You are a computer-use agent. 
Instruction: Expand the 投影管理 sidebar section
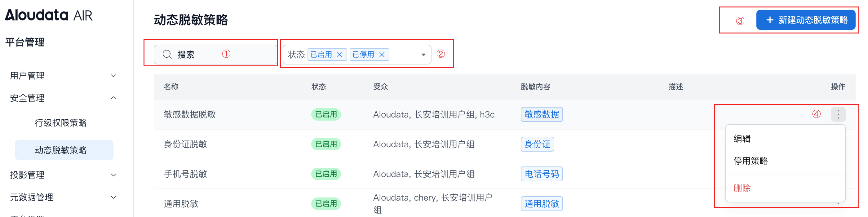pyautogui.click(x=113, y=175)
